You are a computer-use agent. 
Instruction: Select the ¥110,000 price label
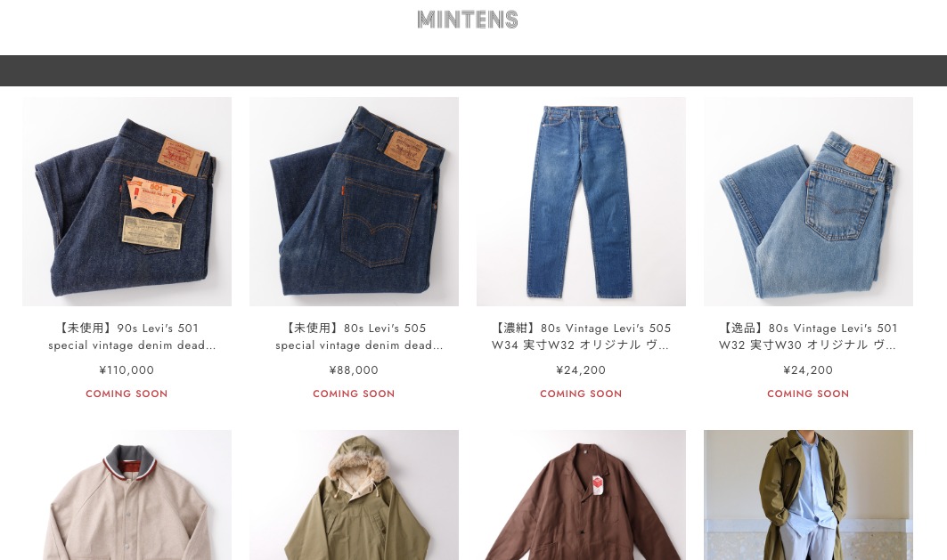[127, 369]
